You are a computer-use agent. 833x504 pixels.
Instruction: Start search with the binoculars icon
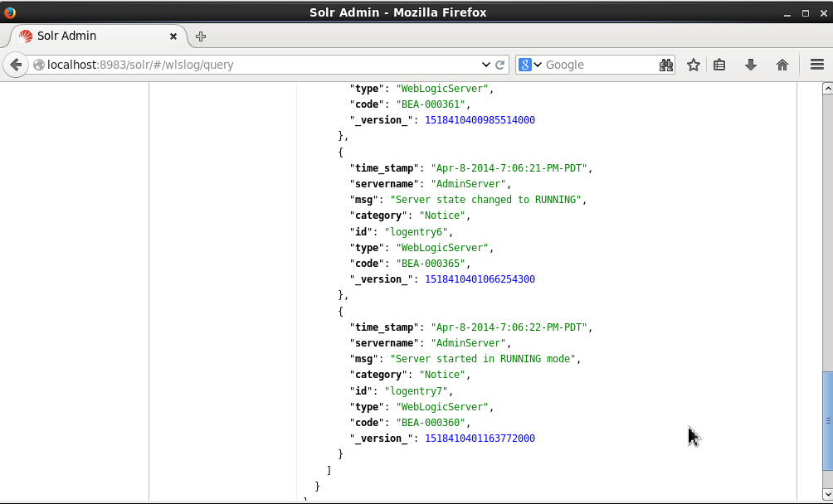coord(666,65)
